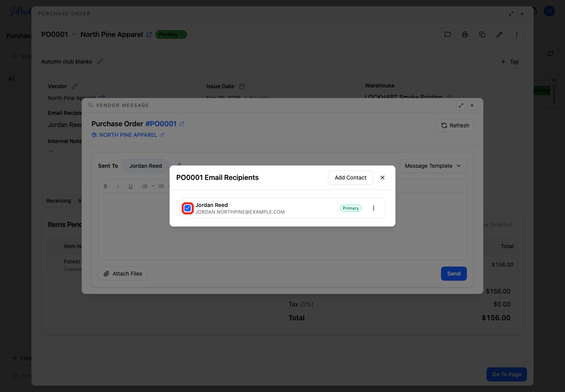
Task: Toggle italic formatting in message editor
Action: pyautogui.click(x=118, y=186)
